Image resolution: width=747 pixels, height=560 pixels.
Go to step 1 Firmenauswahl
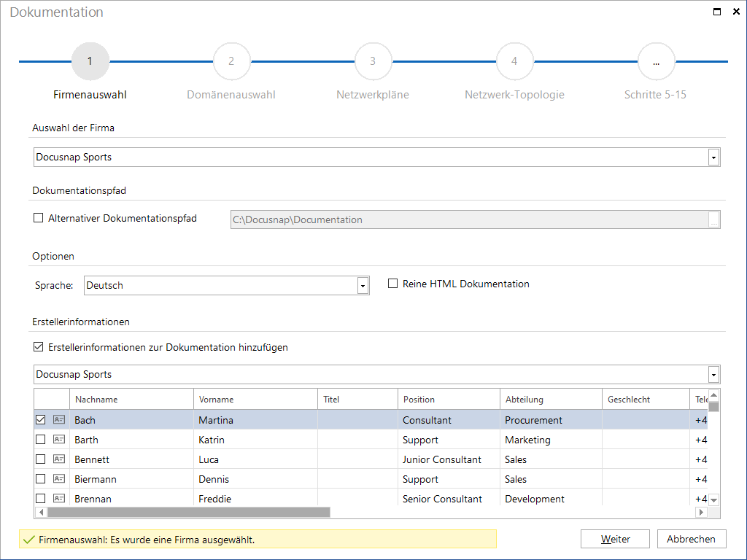(90, 61)
